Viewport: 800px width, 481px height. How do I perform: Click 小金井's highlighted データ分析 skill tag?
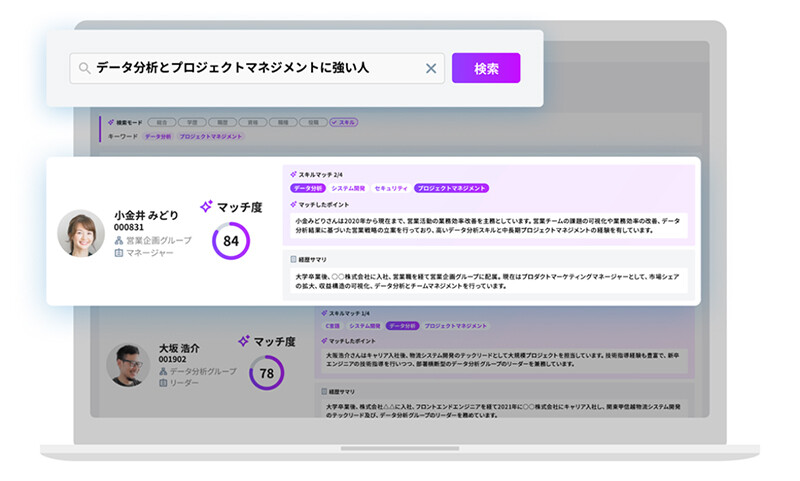(x=308, y=188)
